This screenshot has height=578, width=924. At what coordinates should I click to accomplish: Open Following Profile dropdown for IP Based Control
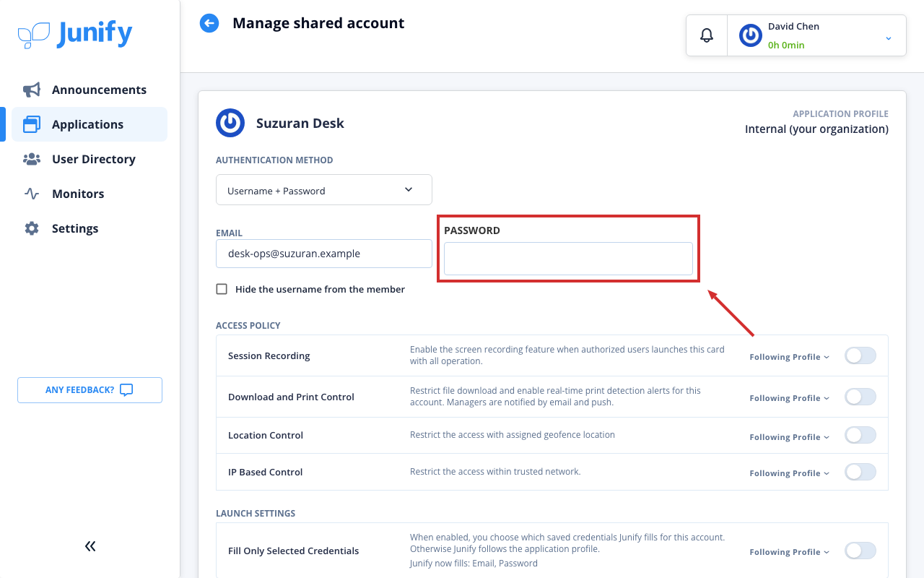point(790,473)
